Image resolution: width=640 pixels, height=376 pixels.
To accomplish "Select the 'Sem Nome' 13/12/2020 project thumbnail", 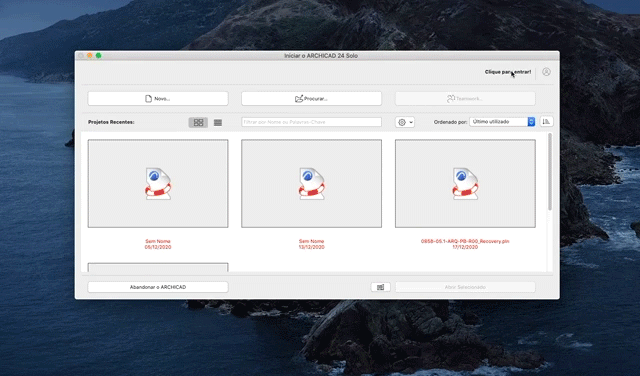I will pyautogui.click(x=311, y=183).
